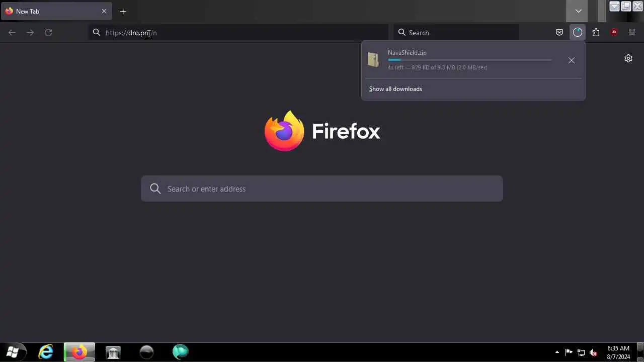Click the Show desktop button
The height and width of the screenshot is (362, 644).
(x=640, y=352)
